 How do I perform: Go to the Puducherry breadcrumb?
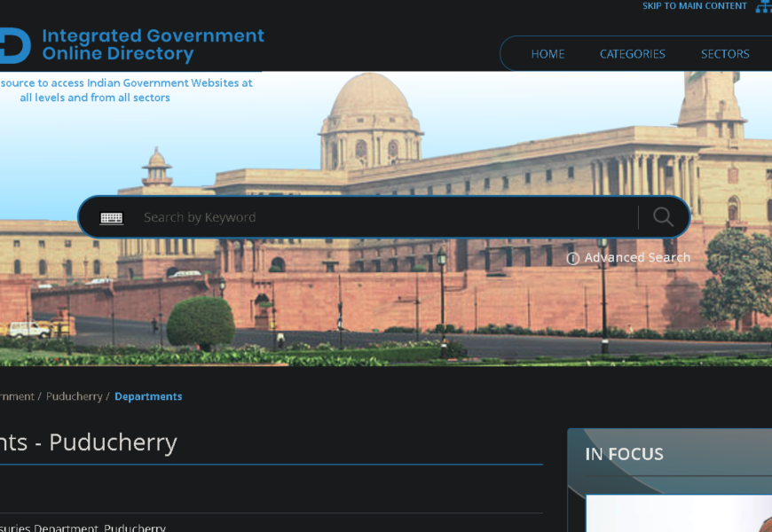pos(74,396)
